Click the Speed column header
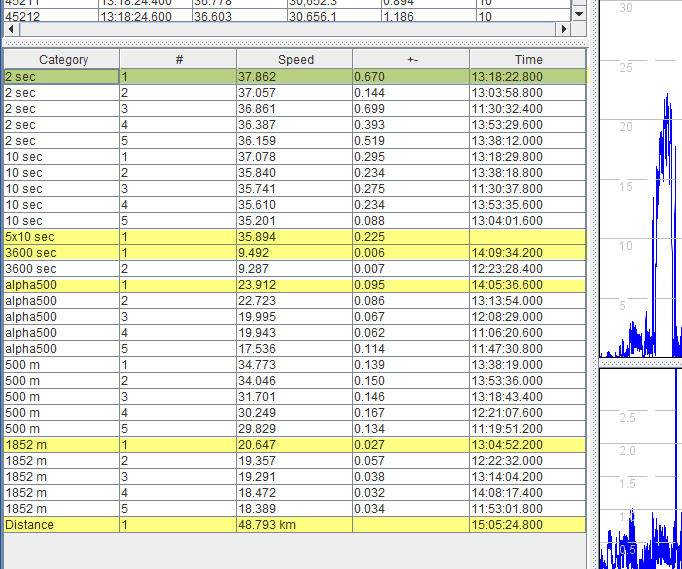The width and height of the screenshot is (682, 569). point(295,60)
